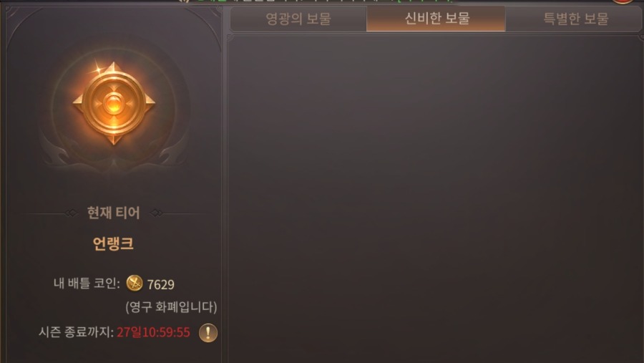
Task: Click the orange tier emblem badge
Action: coord(114,103)
